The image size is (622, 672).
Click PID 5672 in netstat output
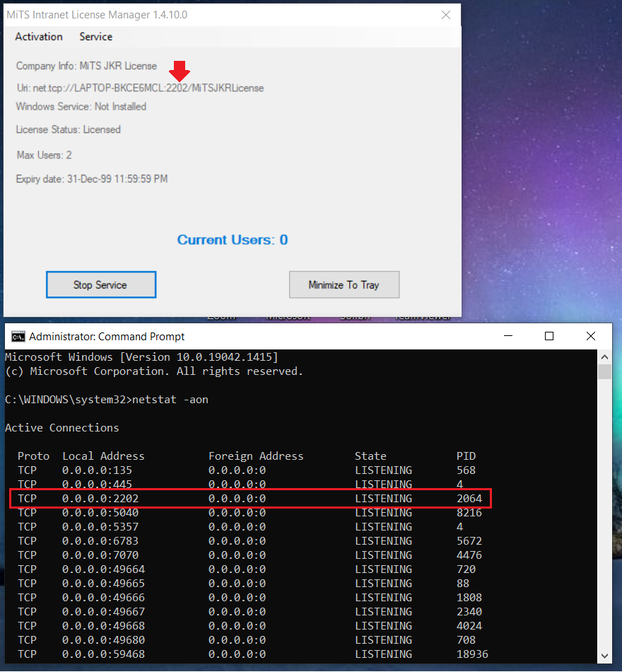pos(469,541)
